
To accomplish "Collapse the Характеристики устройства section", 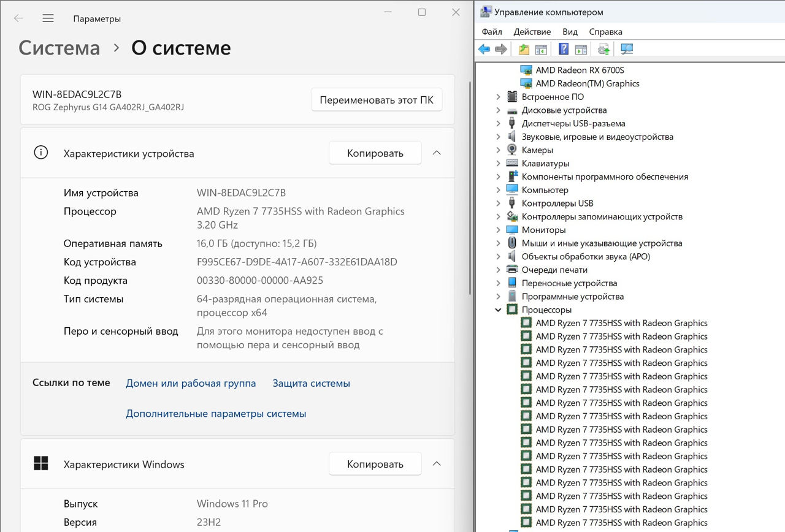I will pyautogui.click(x=437, y=153).
